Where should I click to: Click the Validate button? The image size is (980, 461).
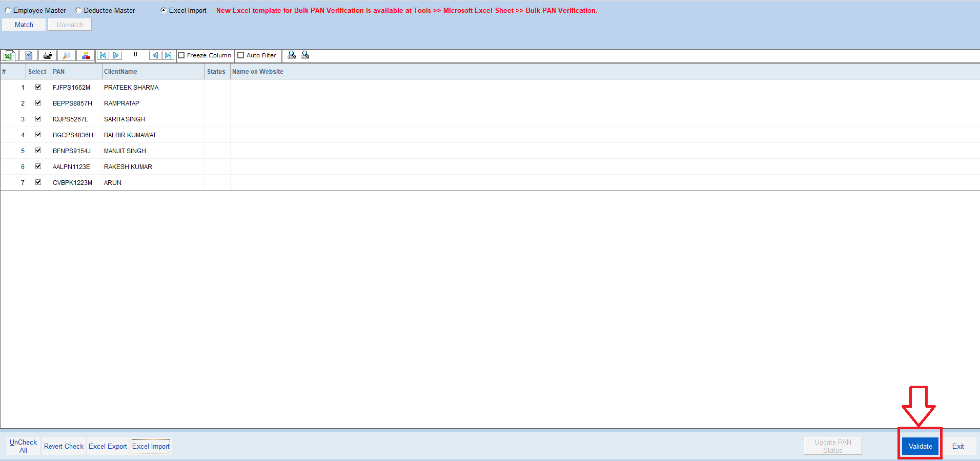[921, 446]
